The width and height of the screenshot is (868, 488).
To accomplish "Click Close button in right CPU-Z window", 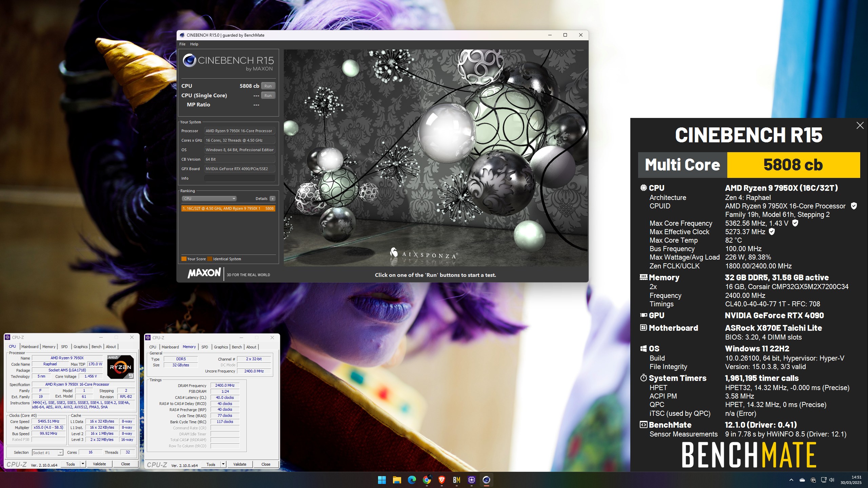I will click(266, 464).
